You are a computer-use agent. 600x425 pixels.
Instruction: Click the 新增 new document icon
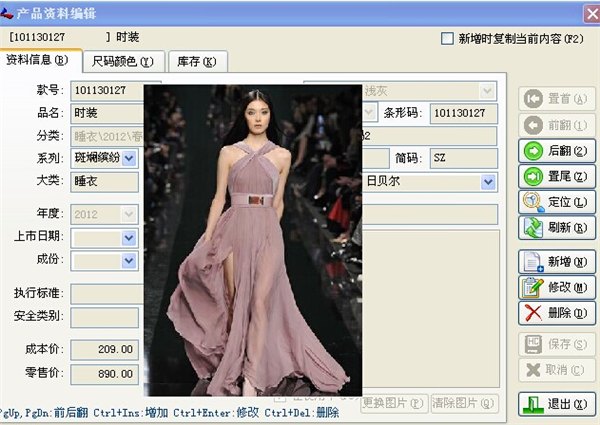click(533, 262)
